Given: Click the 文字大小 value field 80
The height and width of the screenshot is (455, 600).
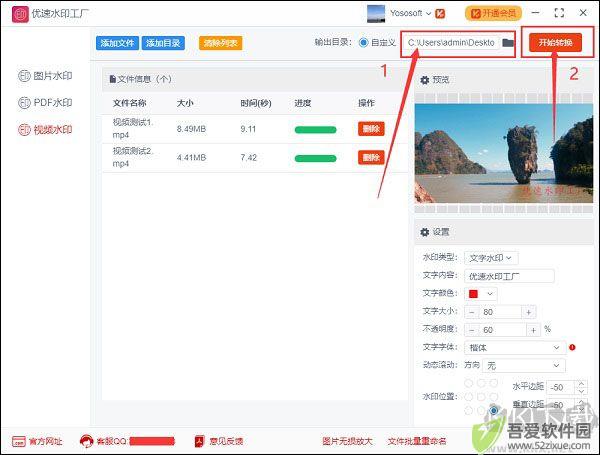Looking at the screenshot, I should coord(500,312).
